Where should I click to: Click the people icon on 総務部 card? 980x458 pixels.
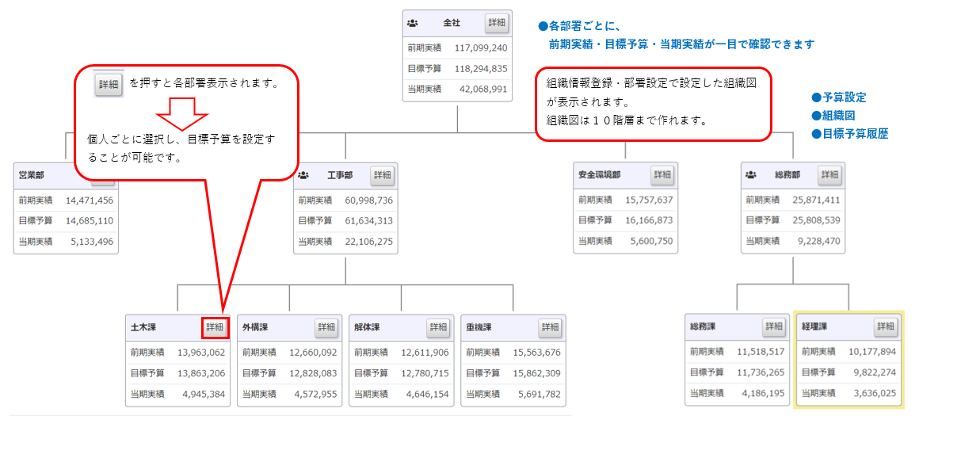click(750, 176)
